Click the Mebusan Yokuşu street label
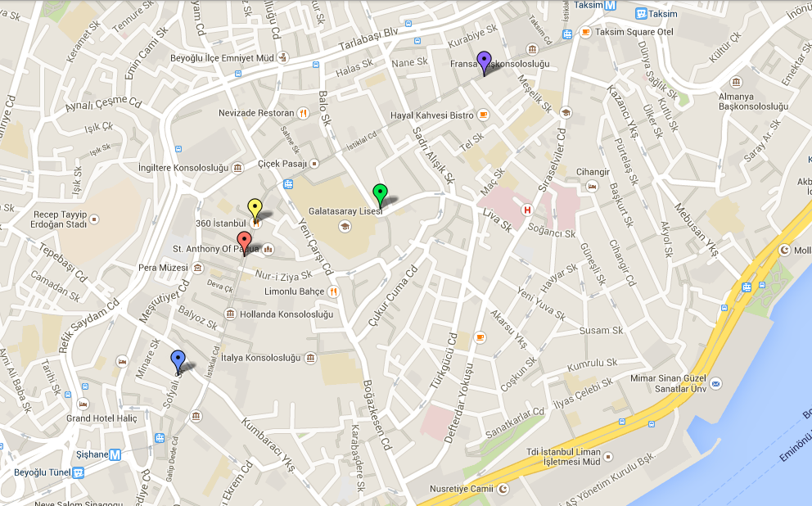The width and height of the screenshot is (812, 506). (x=697, y=230)
